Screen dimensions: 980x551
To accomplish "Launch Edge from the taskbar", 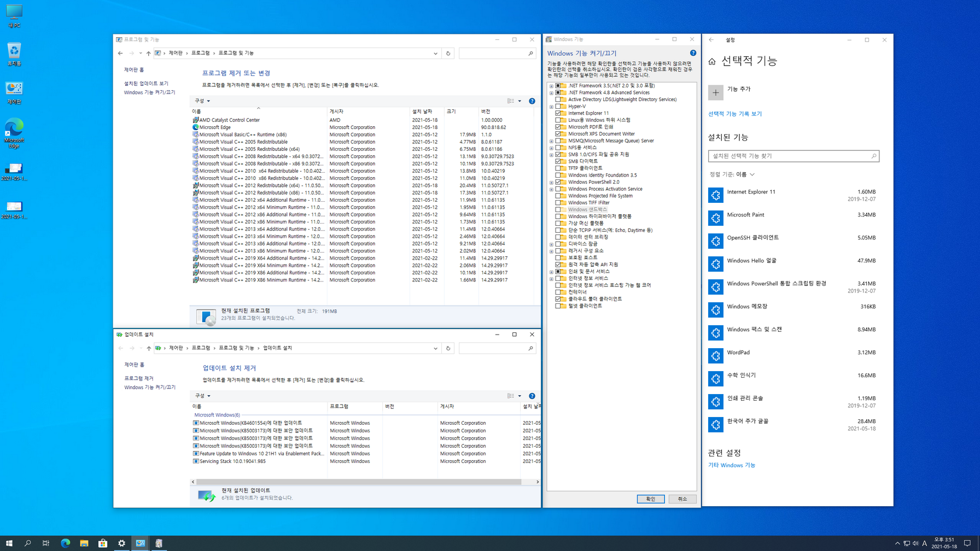I will pyautogui.click(x=65, y=543).
